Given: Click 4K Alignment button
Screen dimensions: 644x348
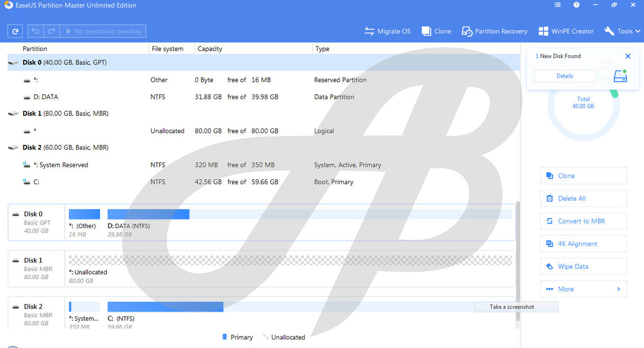Looking at the screenshot, I should (583, 244).
